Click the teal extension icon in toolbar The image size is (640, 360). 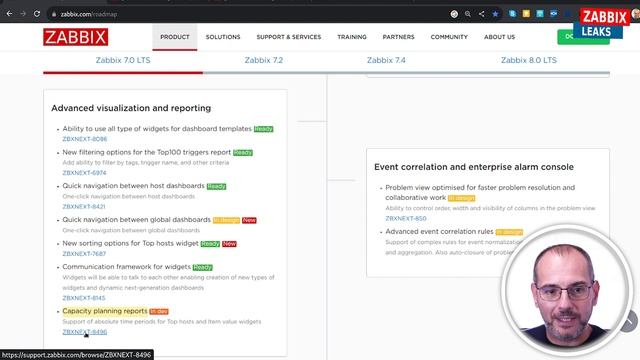[540, 14]
